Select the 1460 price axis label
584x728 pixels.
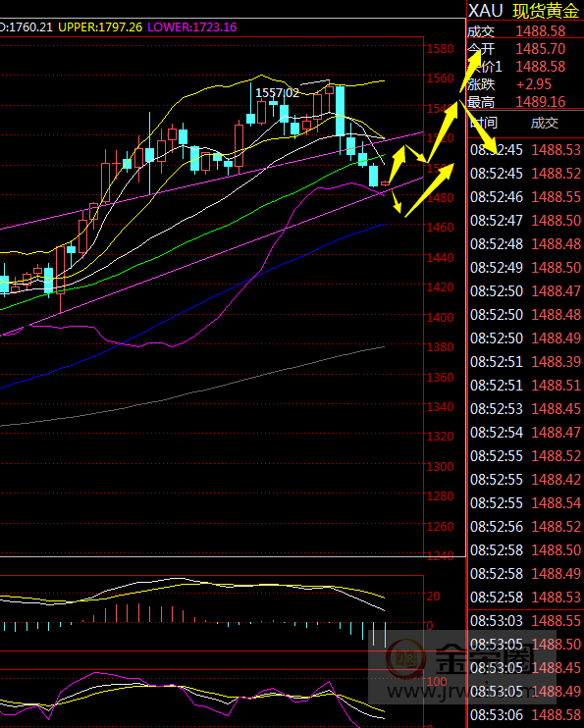[440, 228]
